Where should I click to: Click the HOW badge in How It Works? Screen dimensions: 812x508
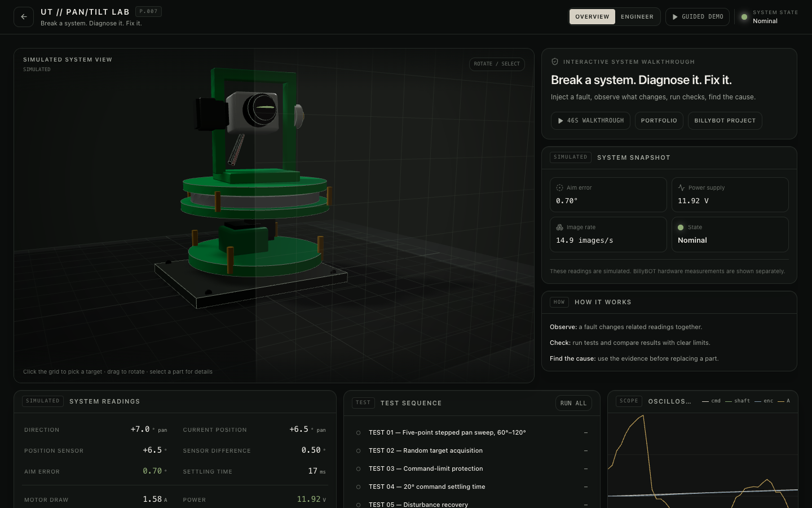(x=559, y=303)
